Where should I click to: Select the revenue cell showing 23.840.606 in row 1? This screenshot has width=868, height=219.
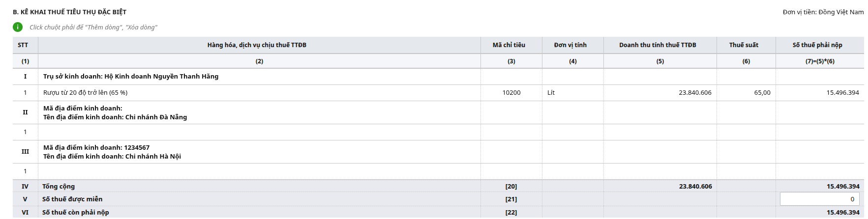point(659,93)
